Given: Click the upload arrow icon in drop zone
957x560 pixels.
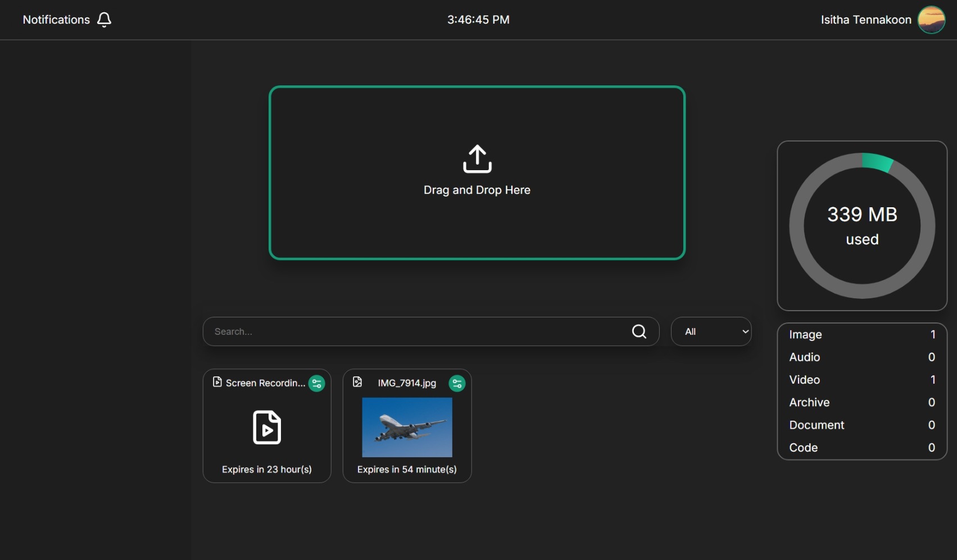Looking at the screenshot, I should point(477,159).
